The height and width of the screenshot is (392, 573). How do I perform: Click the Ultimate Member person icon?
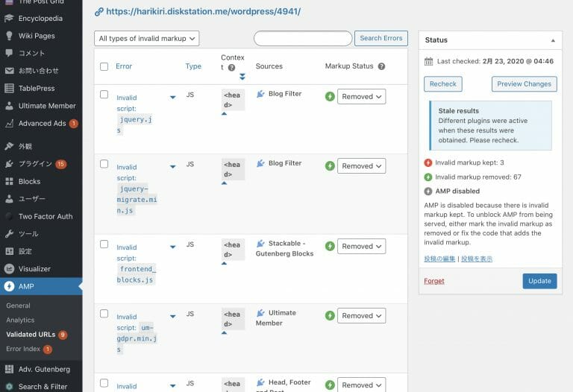pyautogui.click(x=9, y=106)
